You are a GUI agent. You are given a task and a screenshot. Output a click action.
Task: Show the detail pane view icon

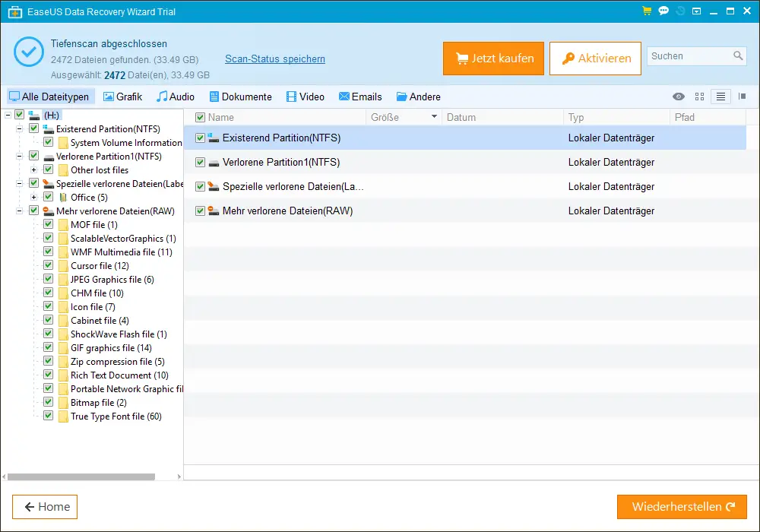[x=742, y=97]
